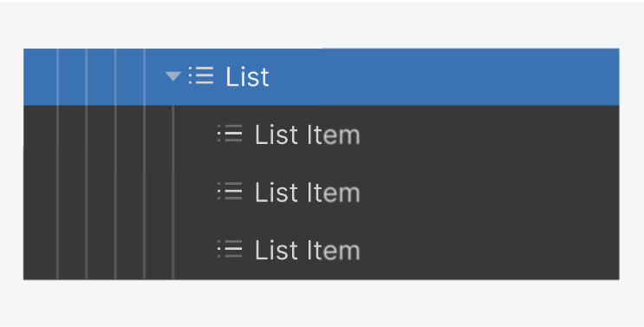
Task: Click the light gray canvas below the navigator panel
Action: (x=322, y=304)
